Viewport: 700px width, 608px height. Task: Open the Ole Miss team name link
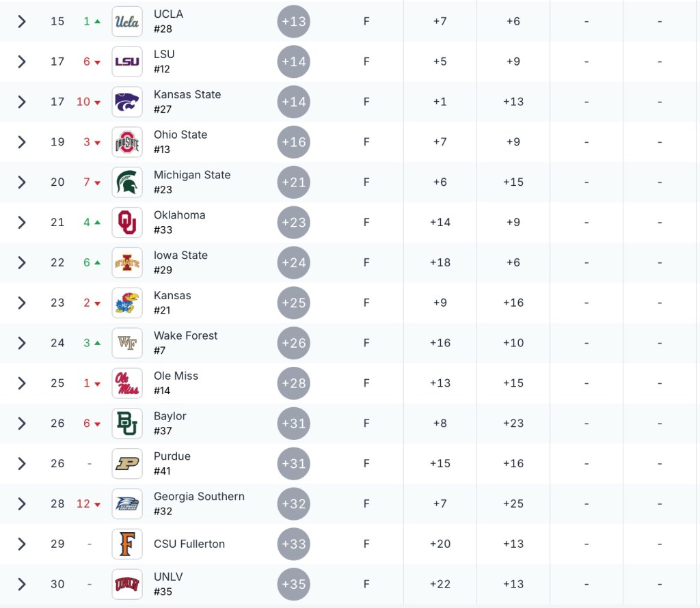click(x=176, y=376)
